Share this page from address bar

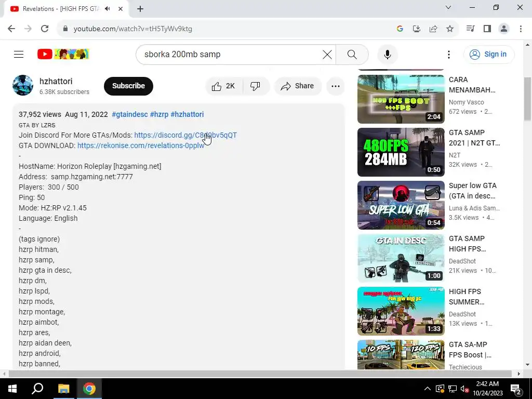click(x=433, y=29)
